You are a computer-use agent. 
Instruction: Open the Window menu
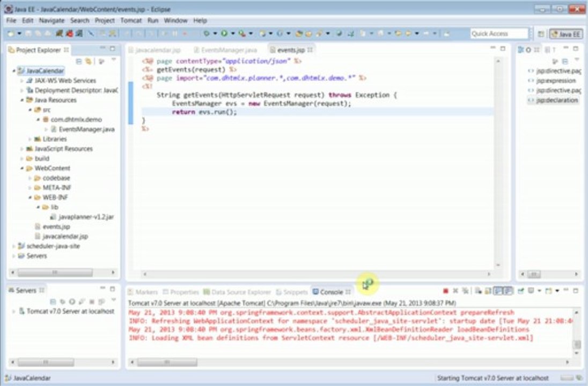[x=175, y=20]
